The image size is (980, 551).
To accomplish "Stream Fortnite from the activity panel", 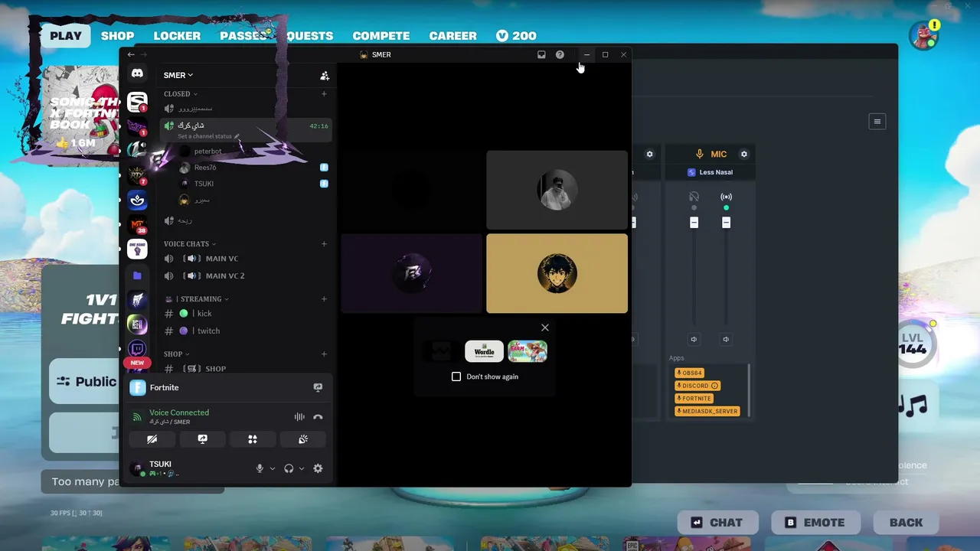I will point(318,388).
